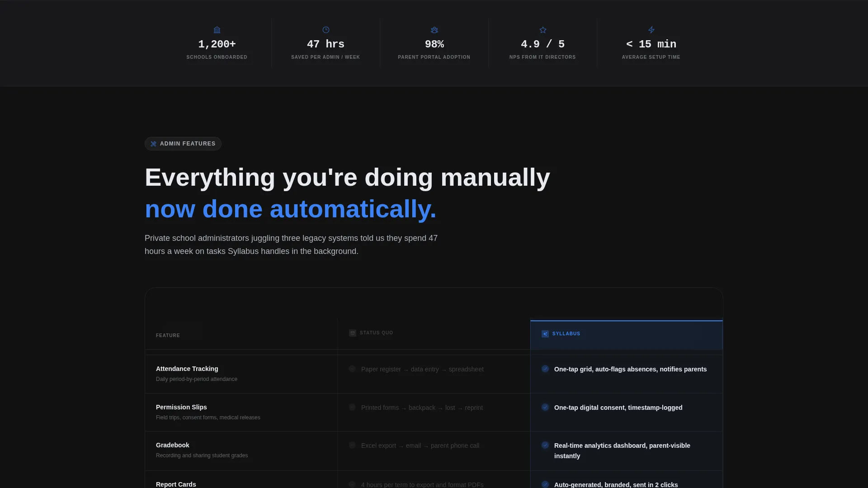
Task: Click the check icon beside One-tap digital consent
Action: click(x=545, y=407)
